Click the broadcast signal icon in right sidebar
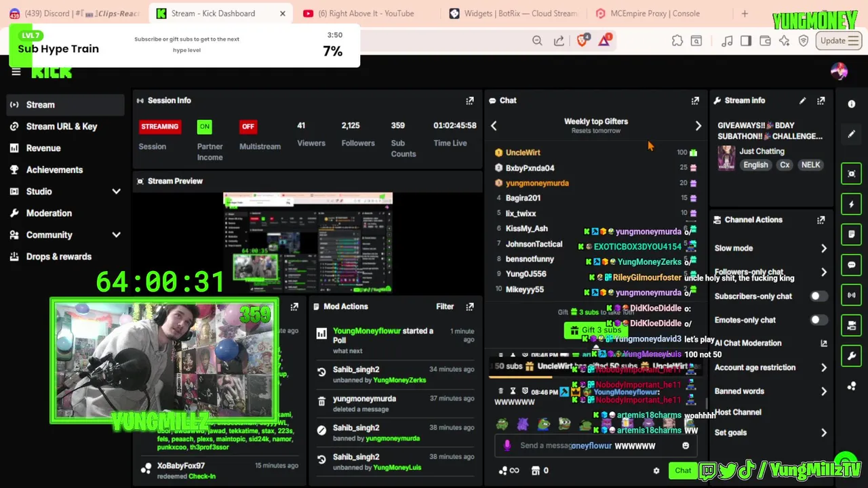868x488 pixels. pyautogui.click(x=852, y=295)
